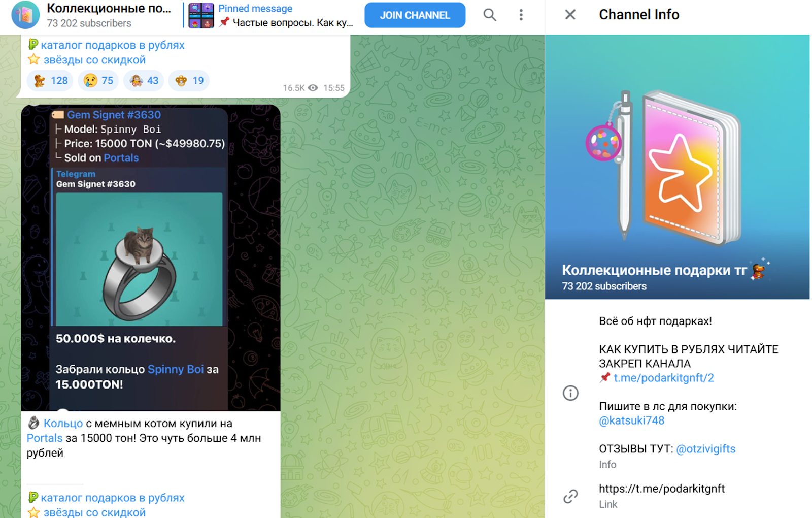Open bottom 'звёзды со скидкой' link
This screenshot has height=518, width=812.
(x=94, y=512)
